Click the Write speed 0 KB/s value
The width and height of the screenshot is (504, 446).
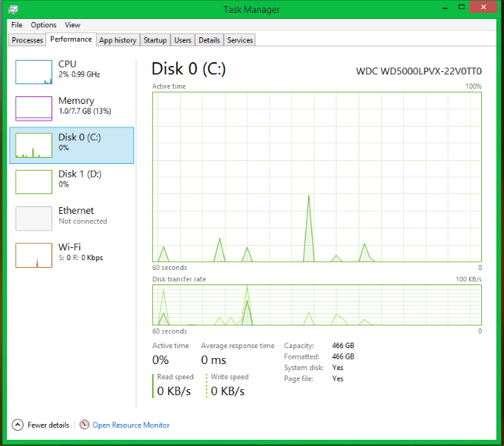227,391
